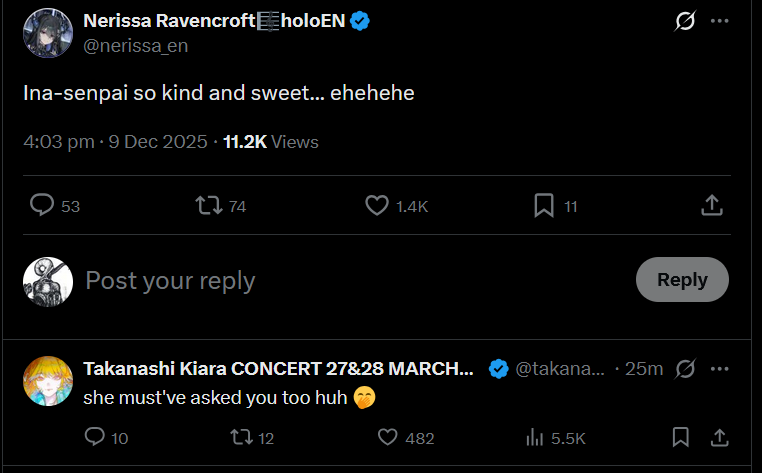The image size is (762, 473).
Task: Bookmark Nerissa's post
Action: [x=544, y=205]
